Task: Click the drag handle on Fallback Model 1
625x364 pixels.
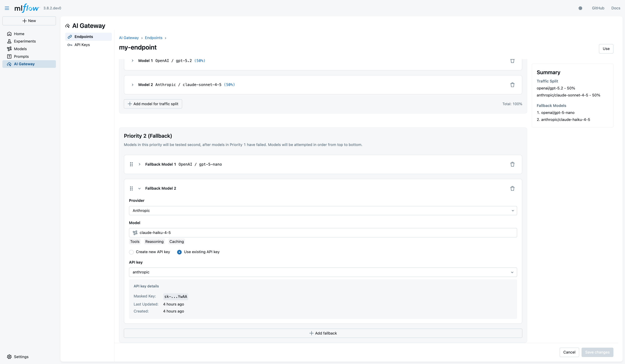Action: pyautogui.click(x=131, y=164)
